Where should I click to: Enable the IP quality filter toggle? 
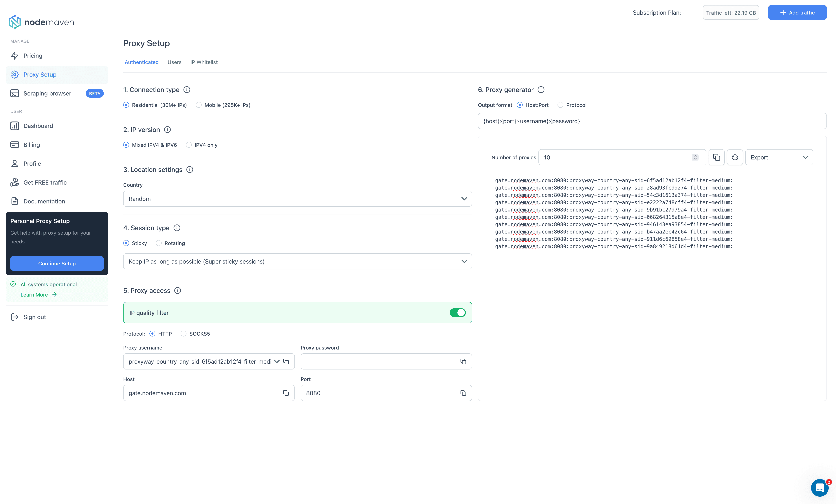[458, 312]
